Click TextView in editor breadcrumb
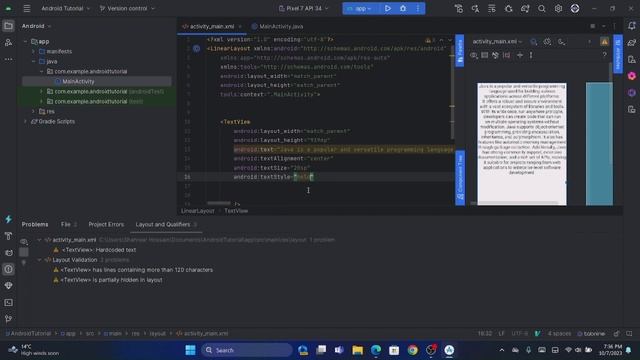This screenshot has height=360, width=640. pos(236,211)
